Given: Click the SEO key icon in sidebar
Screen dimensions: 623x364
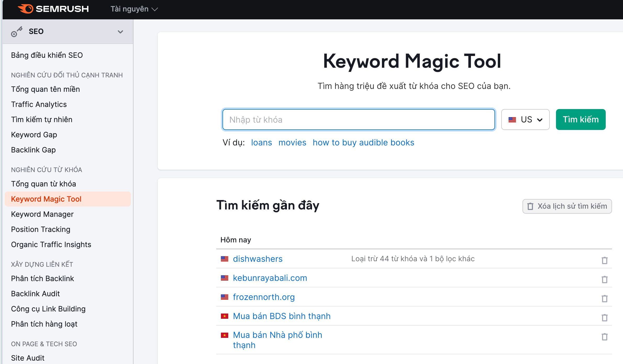Looking at the screenshot, I should click(16, 32).
